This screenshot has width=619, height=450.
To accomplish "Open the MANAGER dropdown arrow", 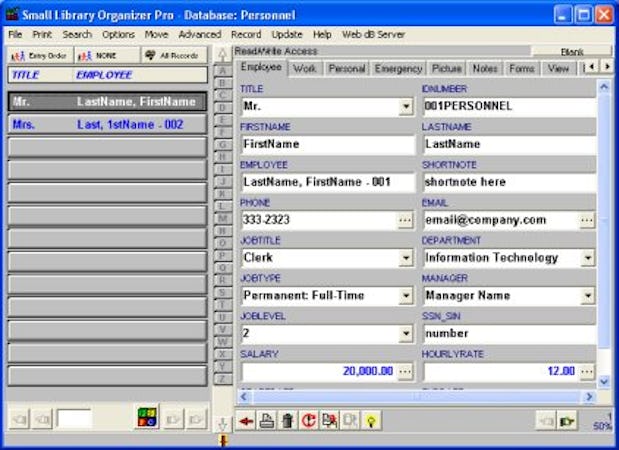I will (x=588, y=296).
